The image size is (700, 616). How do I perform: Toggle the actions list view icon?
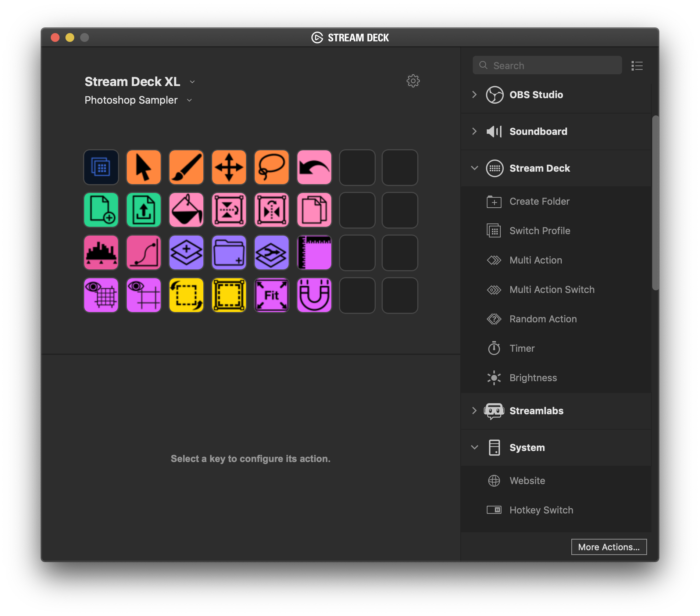(x=637, y=65)
